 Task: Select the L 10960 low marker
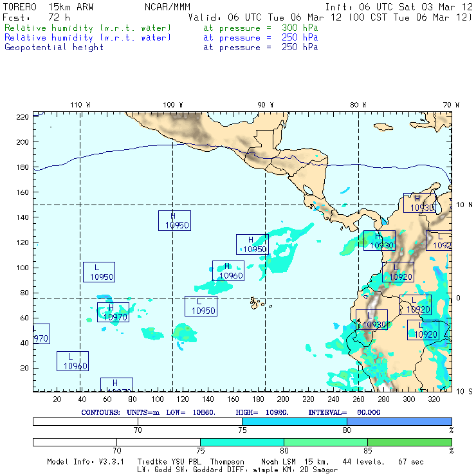(x=73, y=361)
